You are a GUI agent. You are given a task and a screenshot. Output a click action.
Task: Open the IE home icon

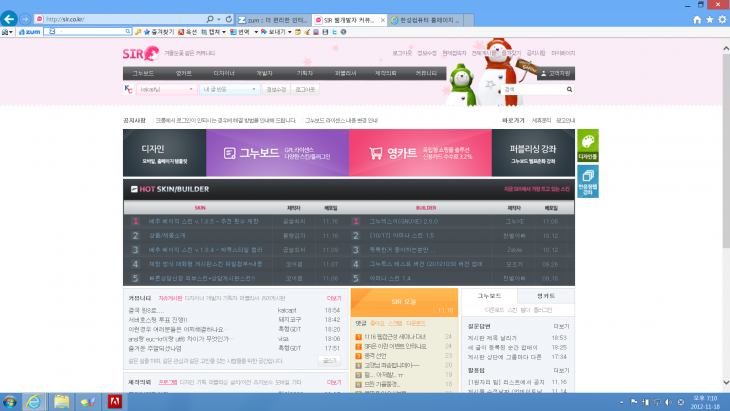pyautogui.click(x=694, y=19)
